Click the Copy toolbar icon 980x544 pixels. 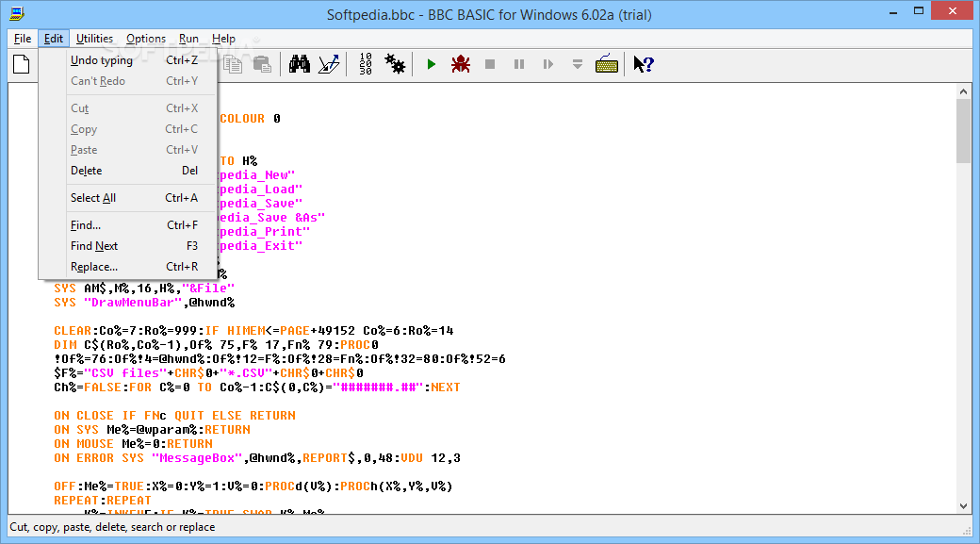[x=233, y=64]
